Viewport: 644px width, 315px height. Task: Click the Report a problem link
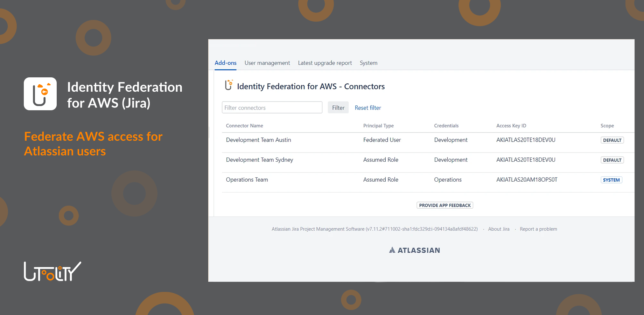538,229
